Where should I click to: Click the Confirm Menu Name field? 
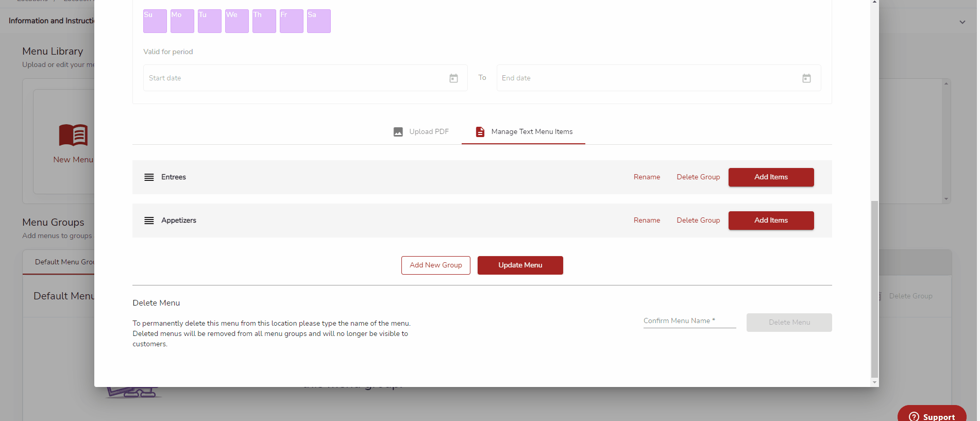click(689, 321)
